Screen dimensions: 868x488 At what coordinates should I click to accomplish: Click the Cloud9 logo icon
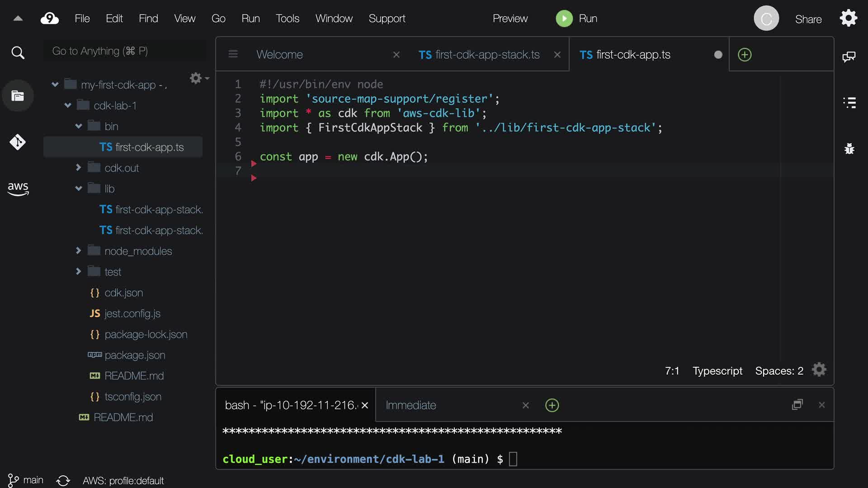[50, 19]
